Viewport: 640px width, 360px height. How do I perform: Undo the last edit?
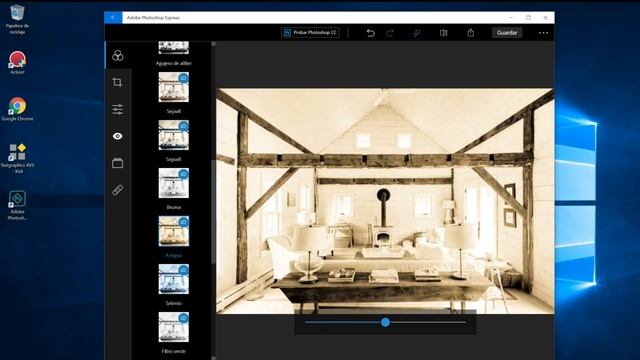[x=370, y=33]
